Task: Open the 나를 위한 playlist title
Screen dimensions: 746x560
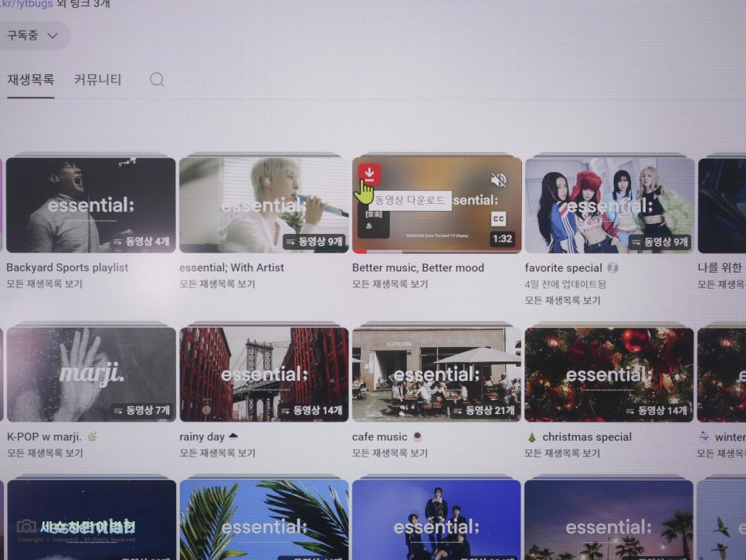Action: 721,268
